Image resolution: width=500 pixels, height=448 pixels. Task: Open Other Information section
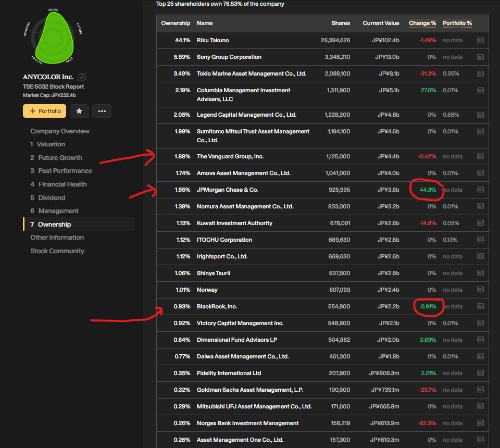pos(57,237)
